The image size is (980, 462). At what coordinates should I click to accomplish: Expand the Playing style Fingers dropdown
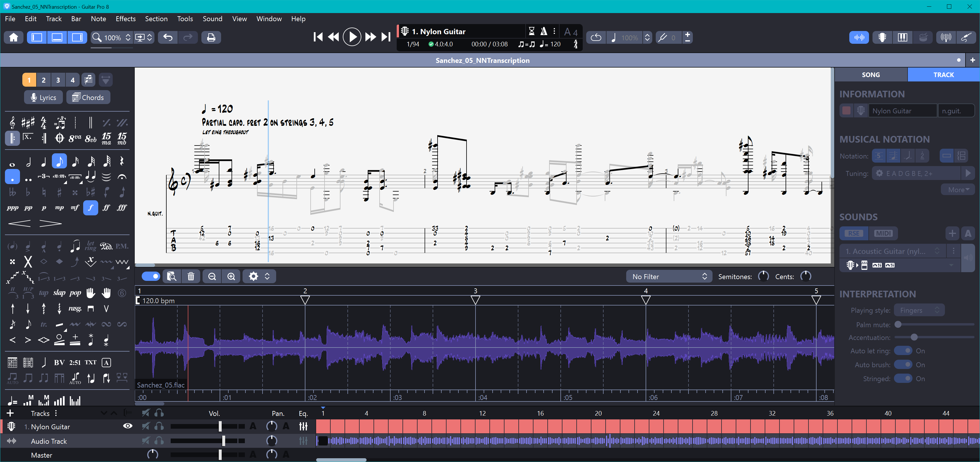[919, 310]
